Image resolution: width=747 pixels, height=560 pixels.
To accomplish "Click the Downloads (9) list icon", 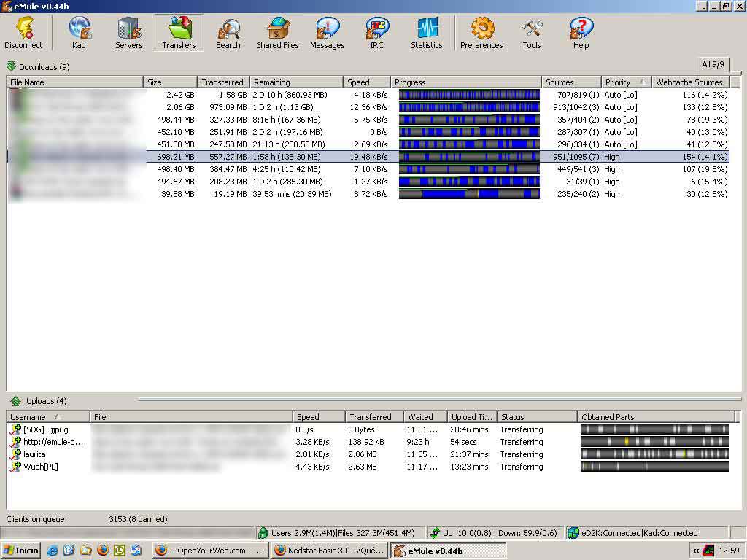I will click(12, 66).
